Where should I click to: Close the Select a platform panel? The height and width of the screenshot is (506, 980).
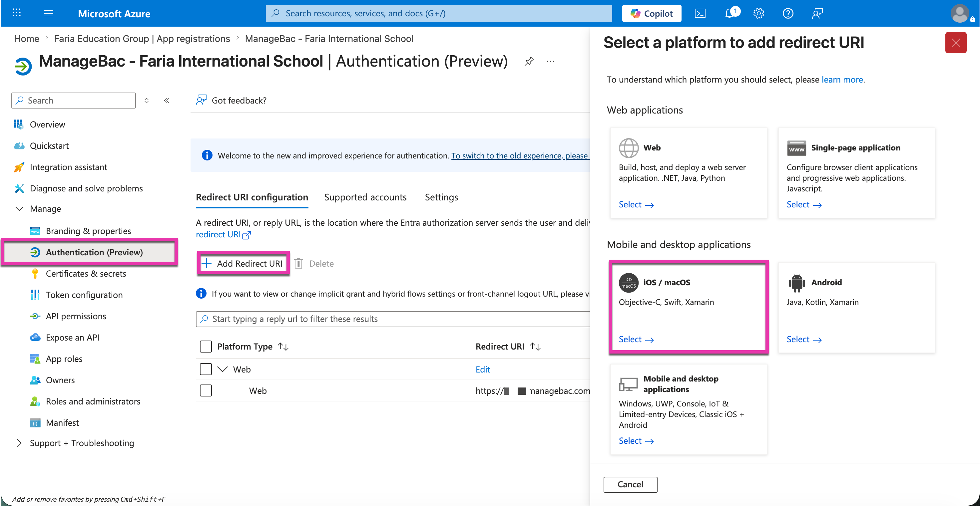coord(956,43)
